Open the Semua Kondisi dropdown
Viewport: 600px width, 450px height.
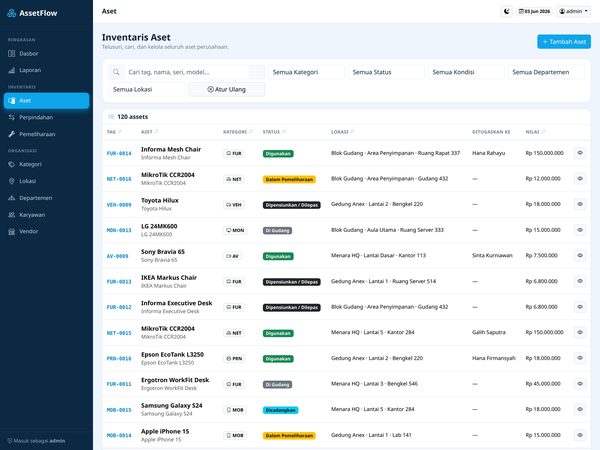click(466, 72)
